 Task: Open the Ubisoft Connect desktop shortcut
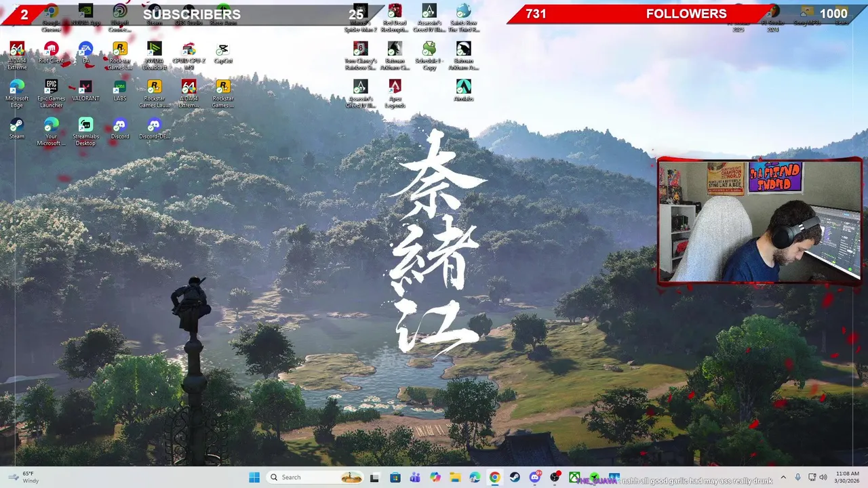click(120, 18)
